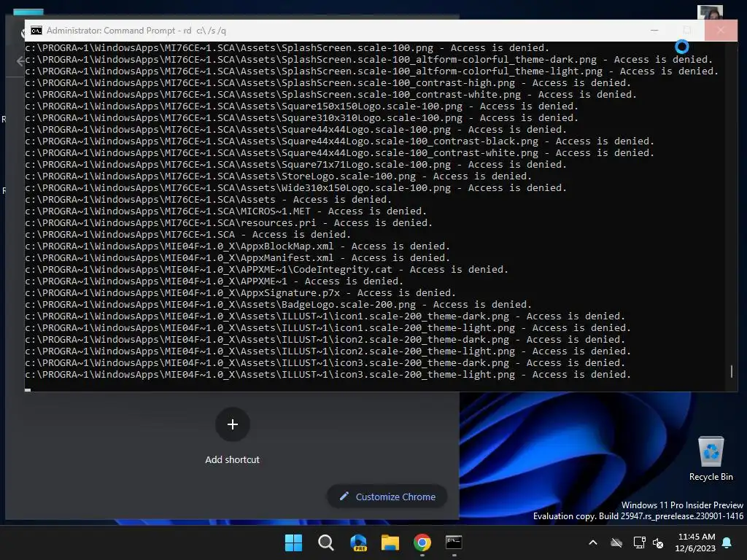The image size is (747, 560).
Task: Click the Square44x44Logo.scale-100_contrast-black.png line
Action: point(340,141)
